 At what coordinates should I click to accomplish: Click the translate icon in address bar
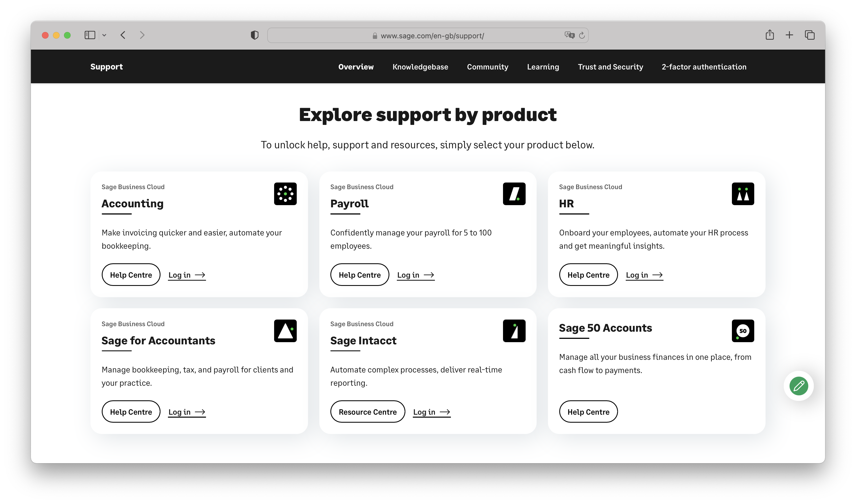[569, 35]
